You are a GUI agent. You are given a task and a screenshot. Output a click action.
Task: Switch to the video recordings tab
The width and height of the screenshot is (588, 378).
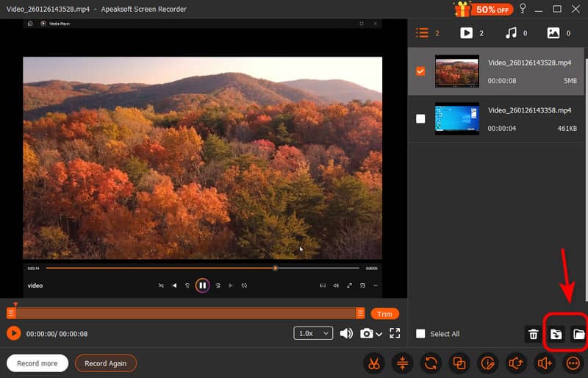click(x=467, y=33)
